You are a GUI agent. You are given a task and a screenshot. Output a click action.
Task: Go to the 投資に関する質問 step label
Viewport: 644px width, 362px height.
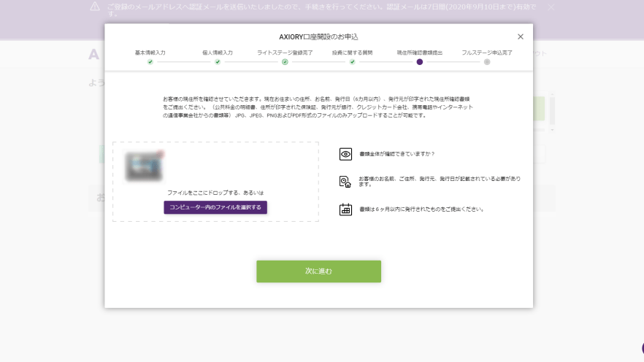tap(352, 53)
